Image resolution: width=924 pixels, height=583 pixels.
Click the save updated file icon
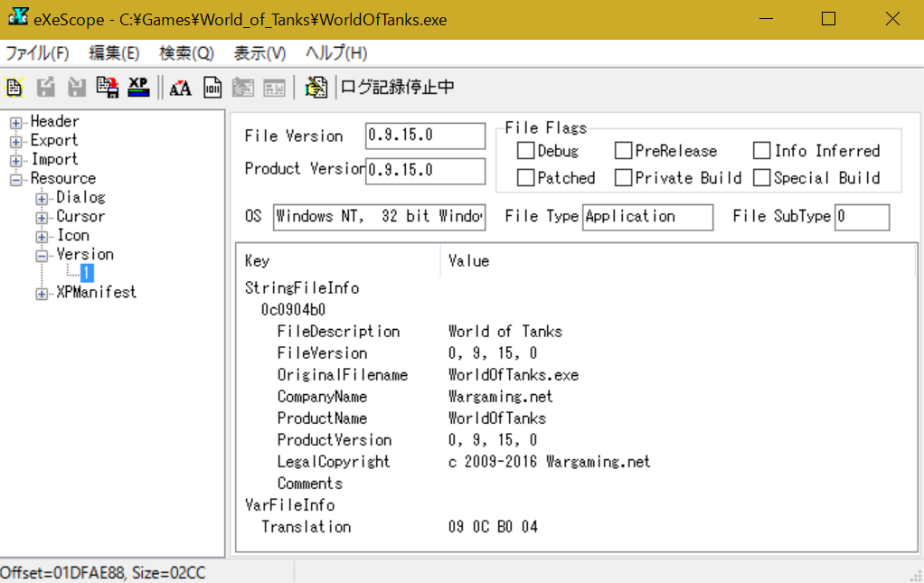coord(108,87)
